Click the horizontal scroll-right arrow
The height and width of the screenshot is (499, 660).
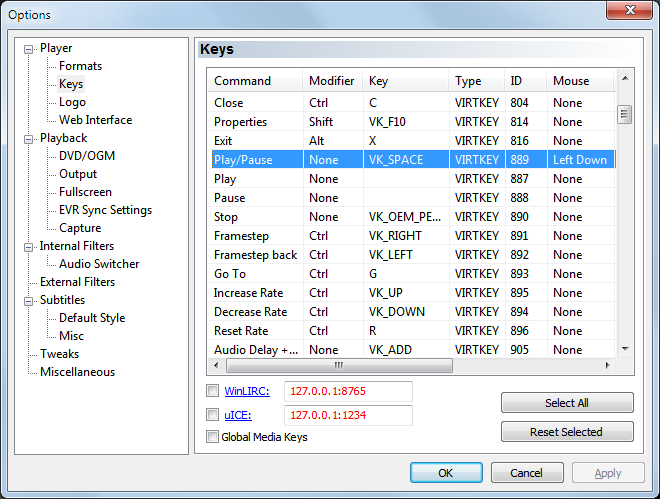(x=607, y=365)
